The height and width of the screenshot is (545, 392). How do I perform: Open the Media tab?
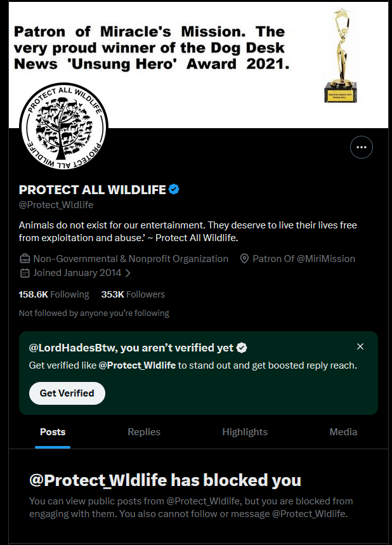pyautogui.click(x=343, y=432)
